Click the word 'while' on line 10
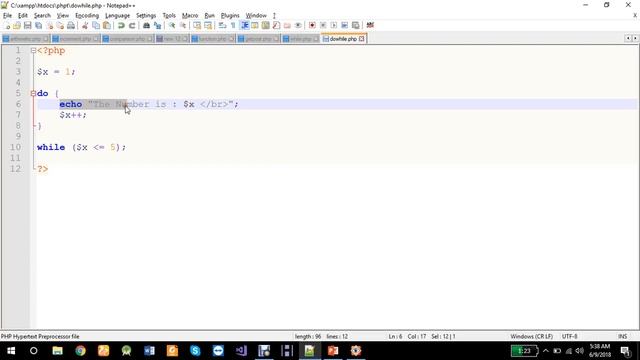 tap(51, 147)
